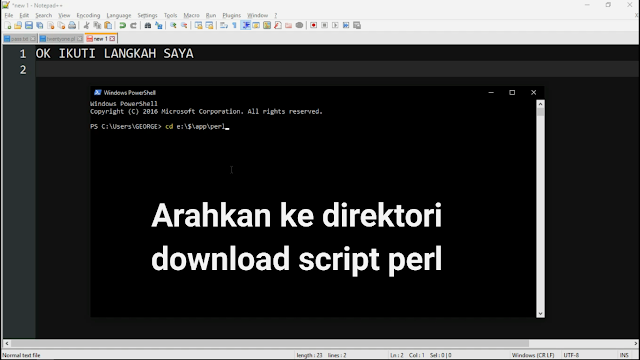
Task: Start macro recording with red dot
Action: click(313, 25)
